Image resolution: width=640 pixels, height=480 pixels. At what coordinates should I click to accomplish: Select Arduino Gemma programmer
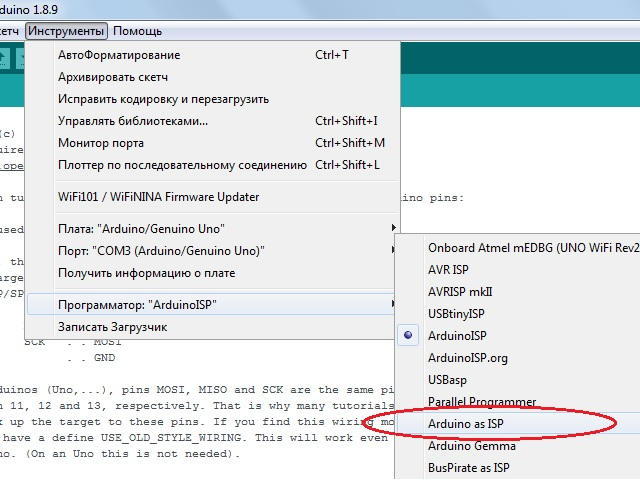coord(519,446)
